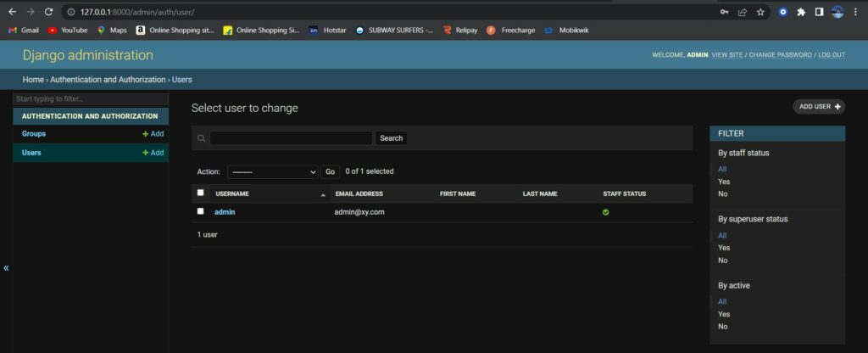Click the Gmail bookmark icon
Screen dimensions: 868x353
[x=13, y=30]
